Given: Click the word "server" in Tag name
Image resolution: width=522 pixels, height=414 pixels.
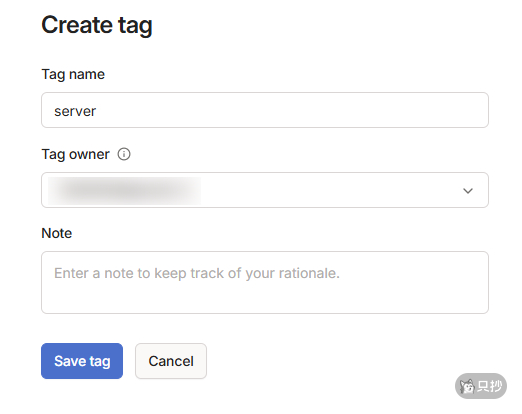Looking at the screenshot, I should [x=75, y=111].
